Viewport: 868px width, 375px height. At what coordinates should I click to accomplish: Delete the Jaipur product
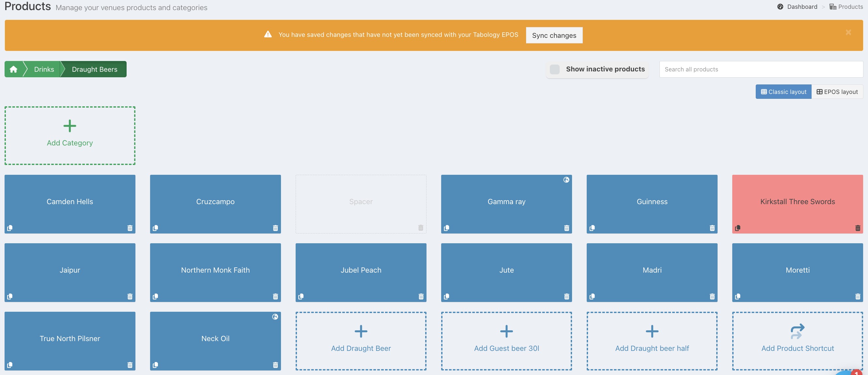coord(130,296)
